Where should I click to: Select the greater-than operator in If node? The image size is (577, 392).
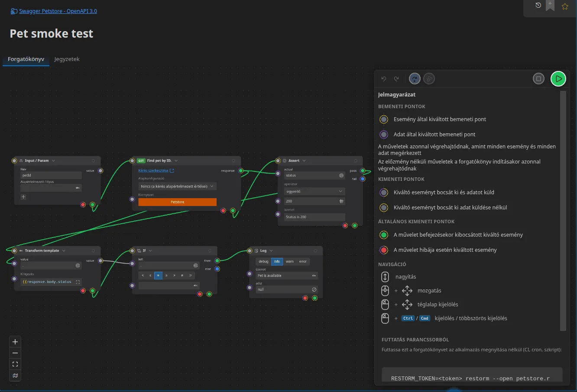click(x=174, y=275)
